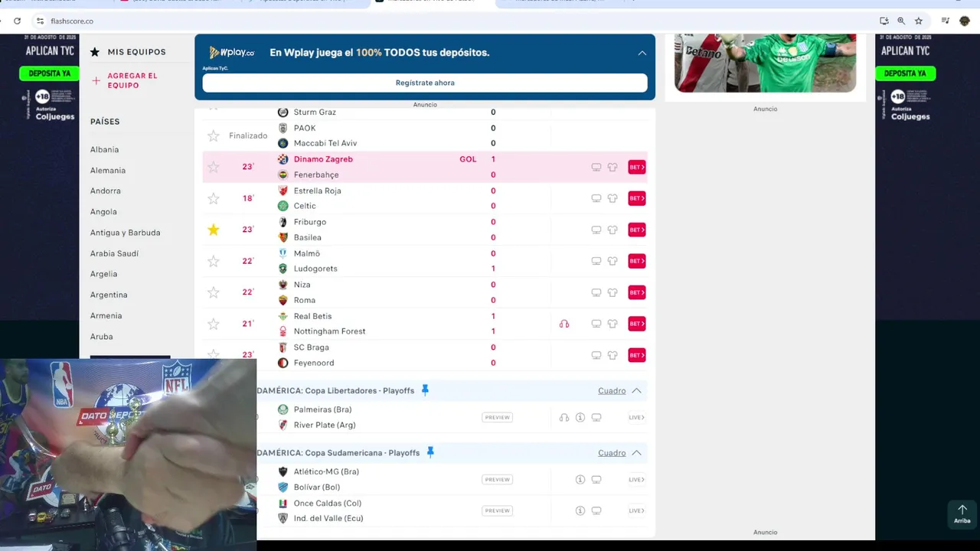Image resolution: width=980 pixels, height=551 pixels.
Task: Open audio headphones icon for Real Betis match
Action: tap(564, 324)
